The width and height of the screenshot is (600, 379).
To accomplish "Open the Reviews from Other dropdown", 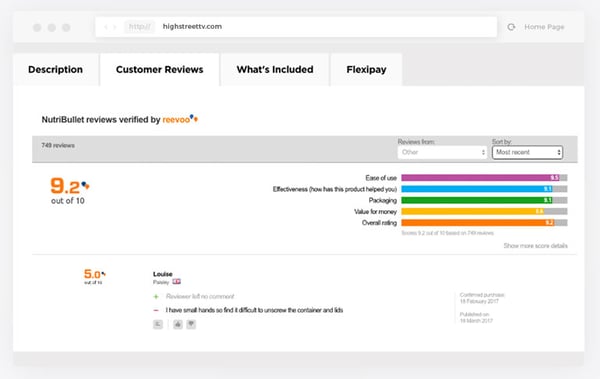I will pyautogui.click(x=442, y=152).
